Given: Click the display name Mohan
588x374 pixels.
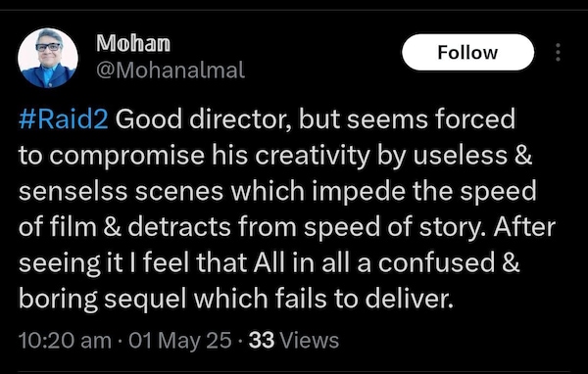Looking at the screenshot, I should tap(133, 43).
